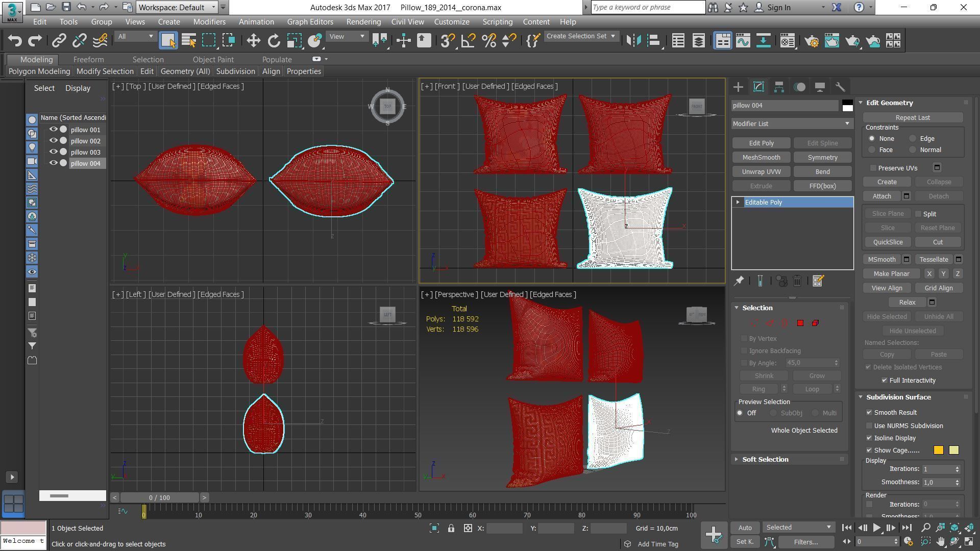Switch to the Motion panel tab

(800, 87)
